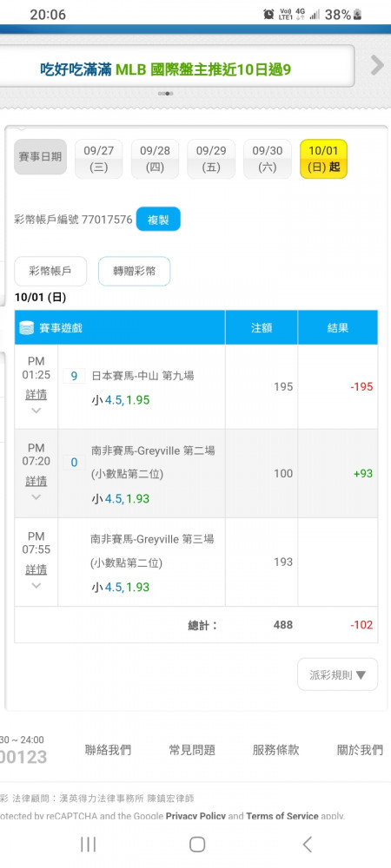Tap the stacked coins icon beside 賽事遊戲
Viewport: 391px width, 868px height.
tap(27, 328)
